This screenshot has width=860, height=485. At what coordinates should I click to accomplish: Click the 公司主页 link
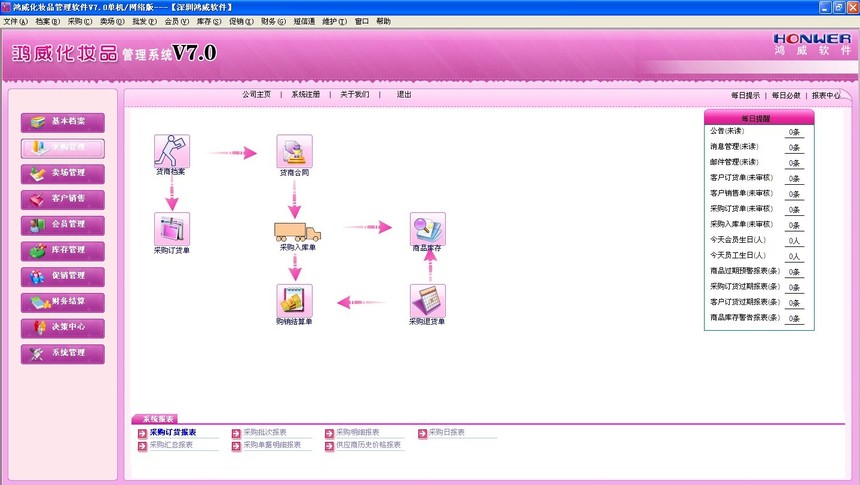click(x=257, y=94)
